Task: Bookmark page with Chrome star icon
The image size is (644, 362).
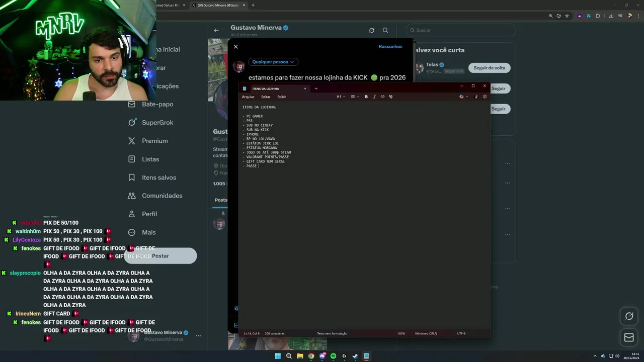Action: coord(567,16)
